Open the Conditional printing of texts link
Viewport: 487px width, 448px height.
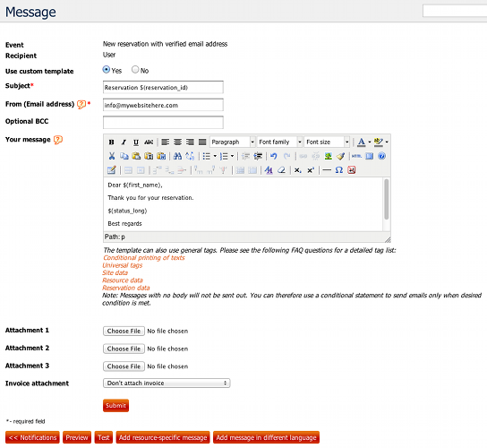[x=144, y=258]
